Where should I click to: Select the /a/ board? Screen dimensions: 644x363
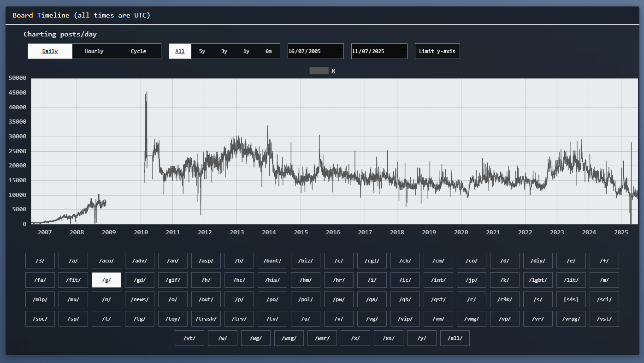click(x=73, y=261)
